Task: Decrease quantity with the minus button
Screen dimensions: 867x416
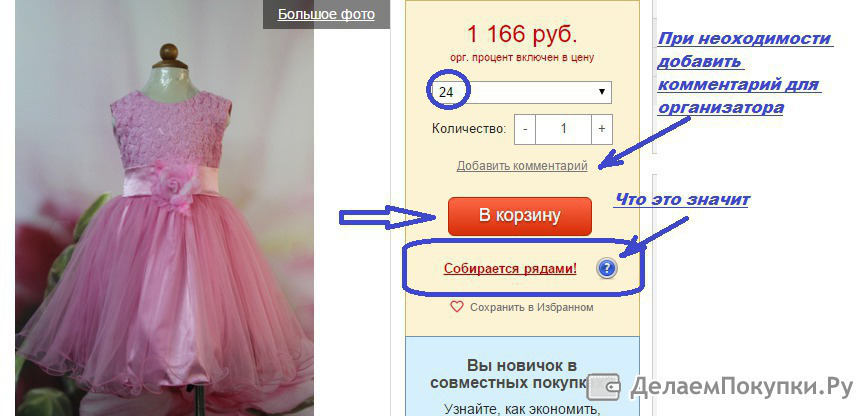Action: (525, 129)
